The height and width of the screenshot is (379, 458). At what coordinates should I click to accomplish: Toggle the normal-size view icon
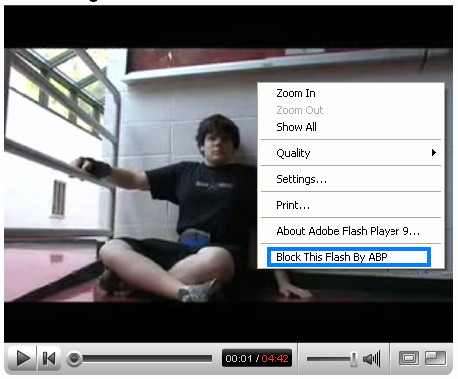tap(409, 358)
